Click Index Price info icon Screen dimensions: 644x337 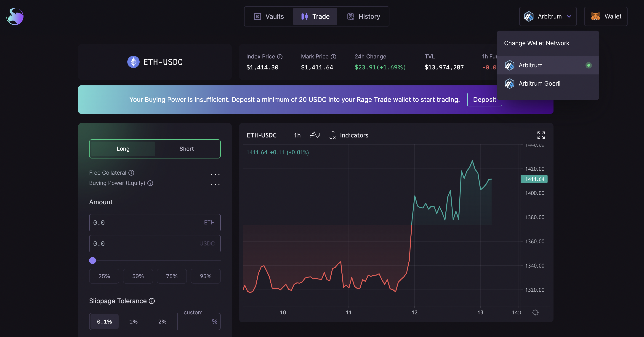coord(280,57)
